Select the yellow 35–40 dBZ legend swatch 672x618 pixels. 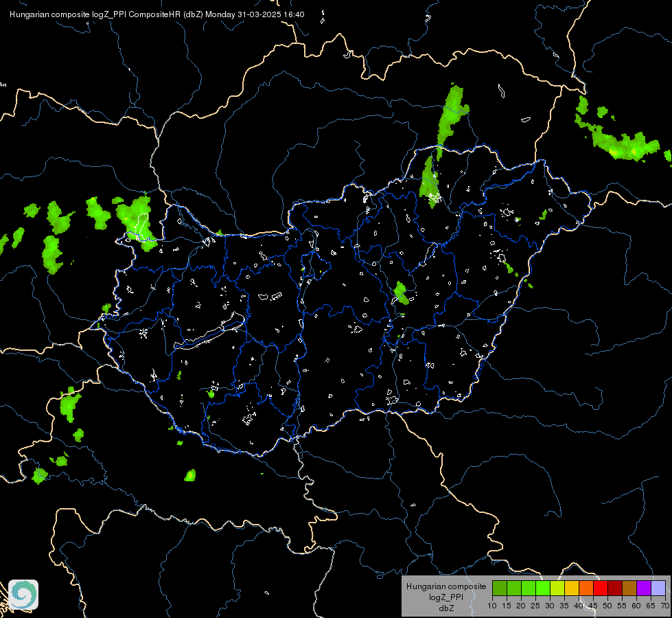coord(572,588)
